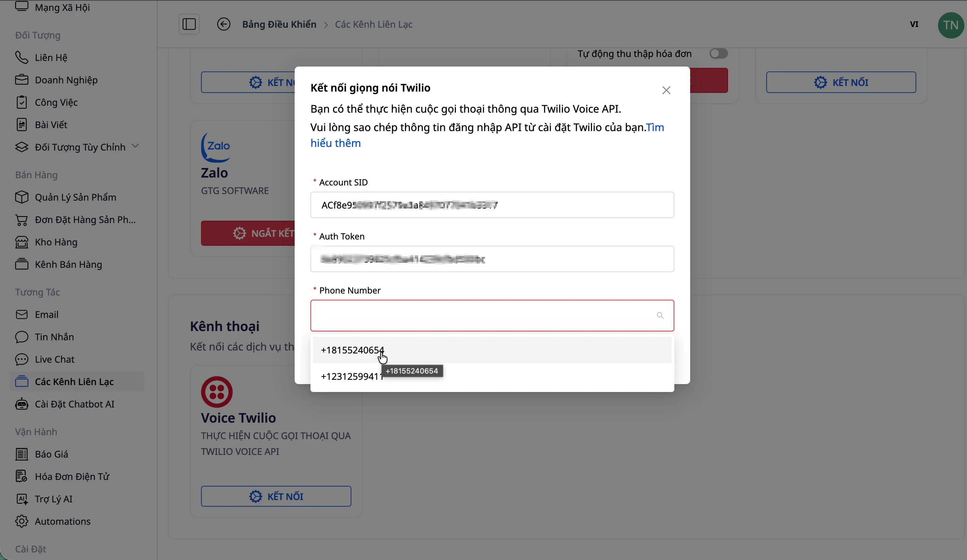The image size is (967, 560).
Task: Click the Bảng Điều Khiển breadcrumb
Action: [279, 24]
